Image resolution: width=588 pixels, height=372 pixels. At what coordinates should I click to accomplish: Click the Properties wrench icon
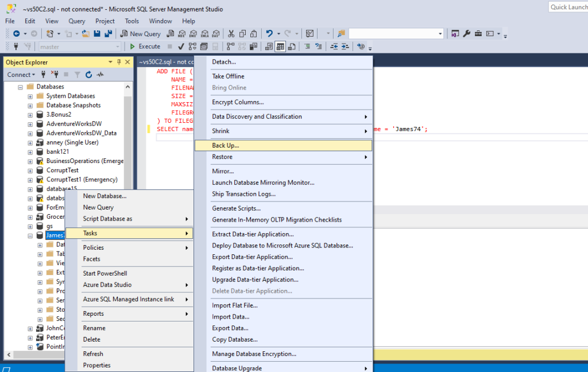click(466, 34)
